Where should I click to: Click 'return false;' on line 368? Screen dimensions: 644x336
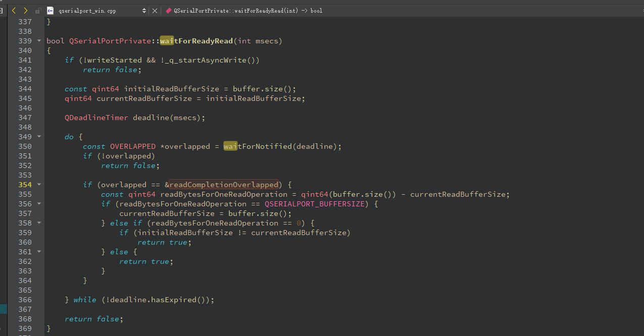(94, 319)
